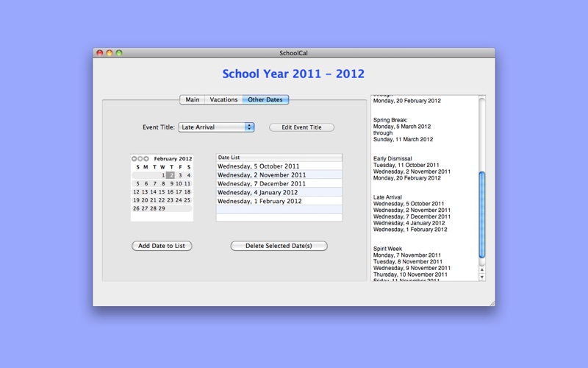Select Wednesday, 5 October 2011 in the Date List table
This screenshot has height=368, width=588.
[x=279, y=166]
